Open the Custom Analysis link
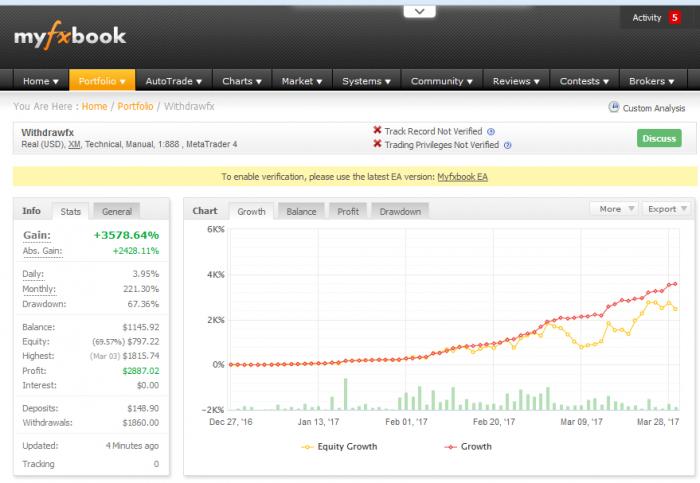This screenshot has height=483, width=700. click(x=654, y=108)
